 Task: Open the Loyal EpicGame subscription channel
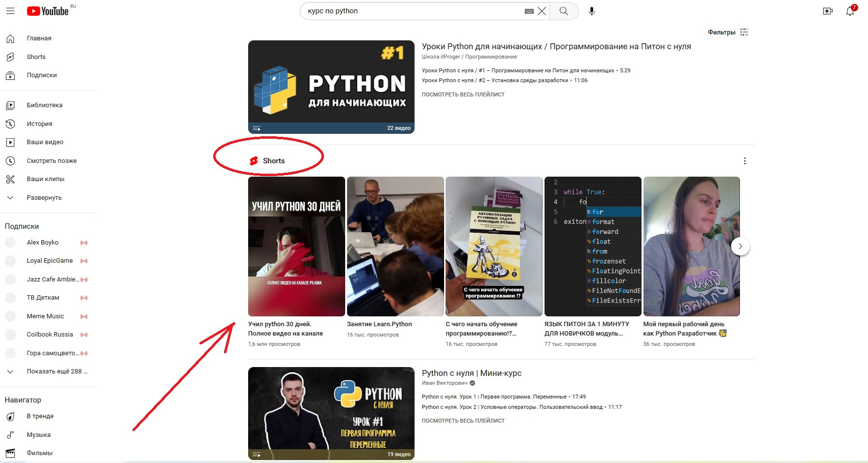[x=49, y=261]
